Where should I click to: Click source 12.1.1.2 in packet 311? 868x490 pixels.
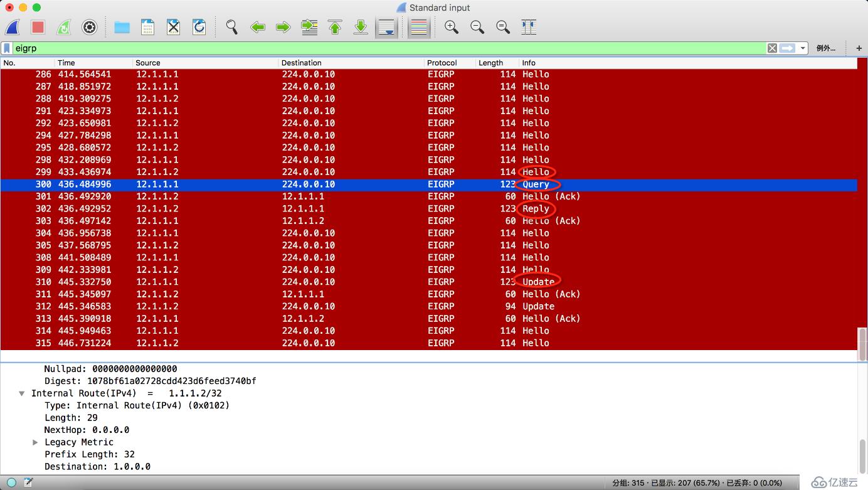pyautogui.click(x=157, y=294)
